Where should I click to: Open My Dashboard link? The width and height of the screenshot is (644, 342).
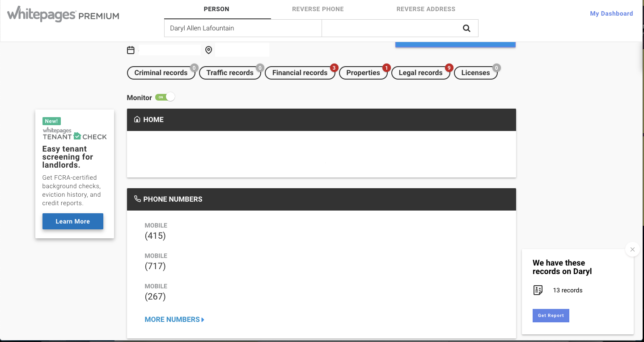pyautogui.click(x=611, y=13)
